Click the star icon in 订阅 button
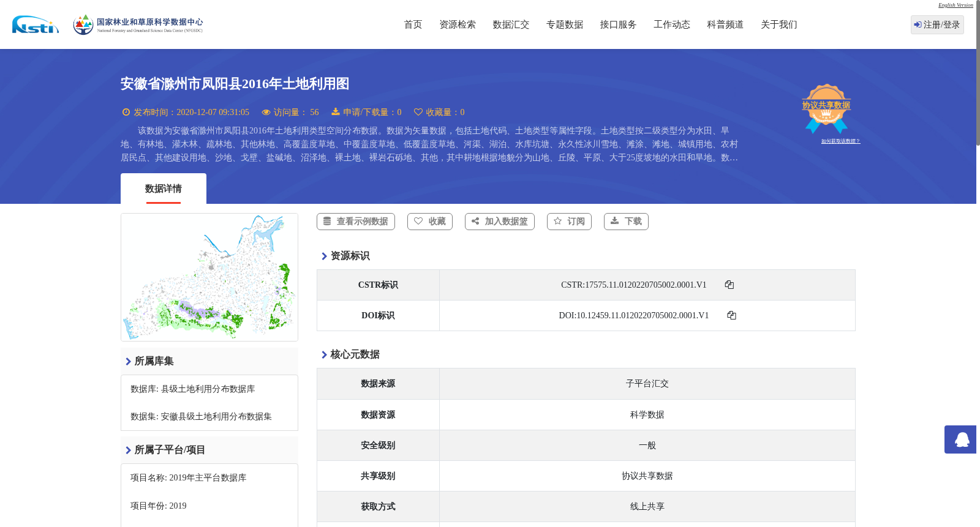Screen dimensions: 980x527 (x=557, y=221)
